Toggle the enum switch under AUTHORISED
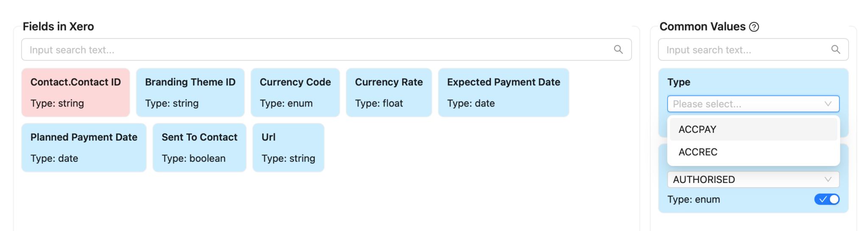 tap(826, 199)
